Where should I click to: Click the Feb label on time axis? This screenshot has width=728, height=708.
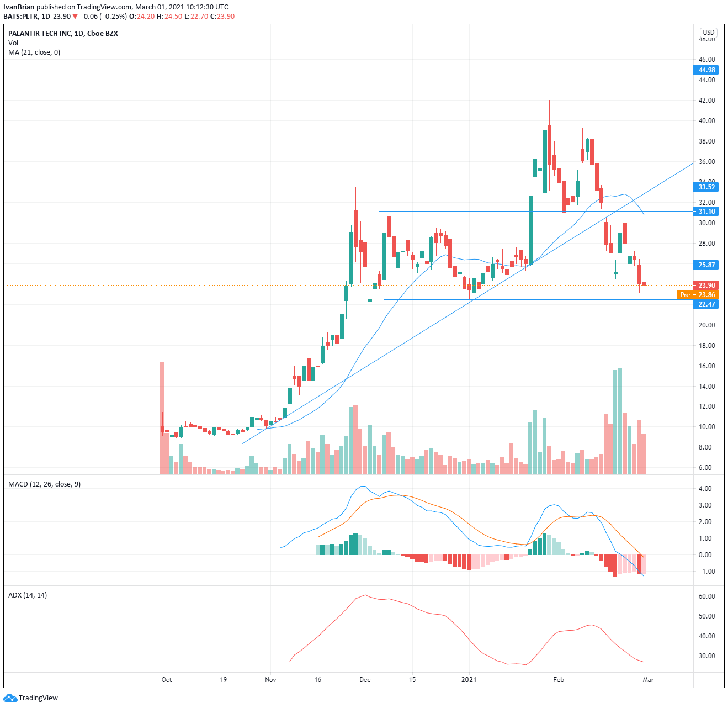[559, 680]
